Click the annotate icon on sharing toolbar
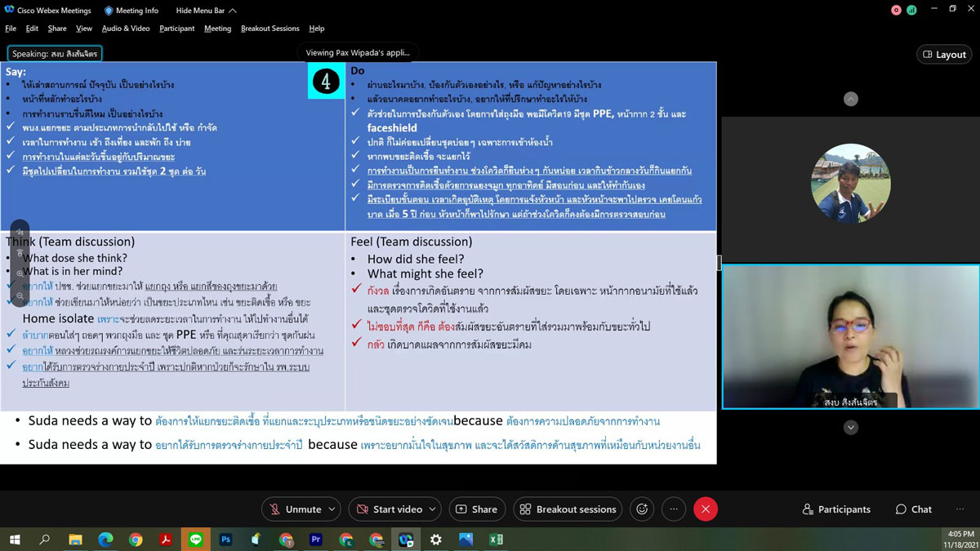The image size is (980, 551). [20, 233]
